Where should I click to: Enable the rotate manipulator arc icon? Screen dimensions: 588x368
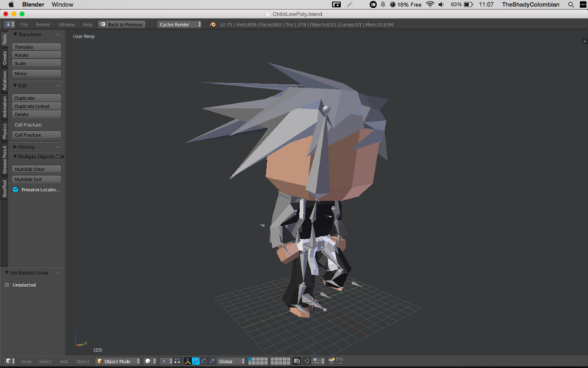(x=204, y=361)
